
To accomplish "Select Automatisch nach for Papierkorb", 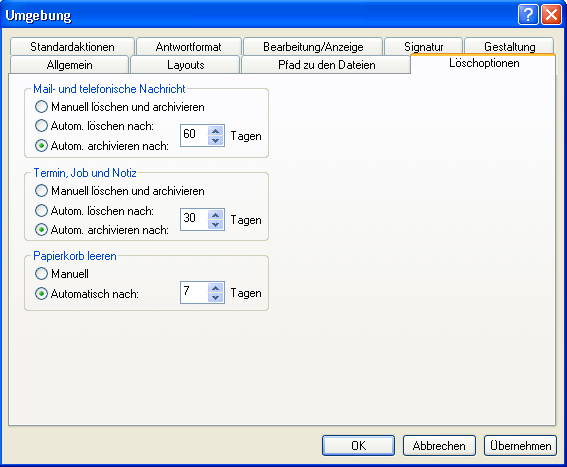I will 87,293.
